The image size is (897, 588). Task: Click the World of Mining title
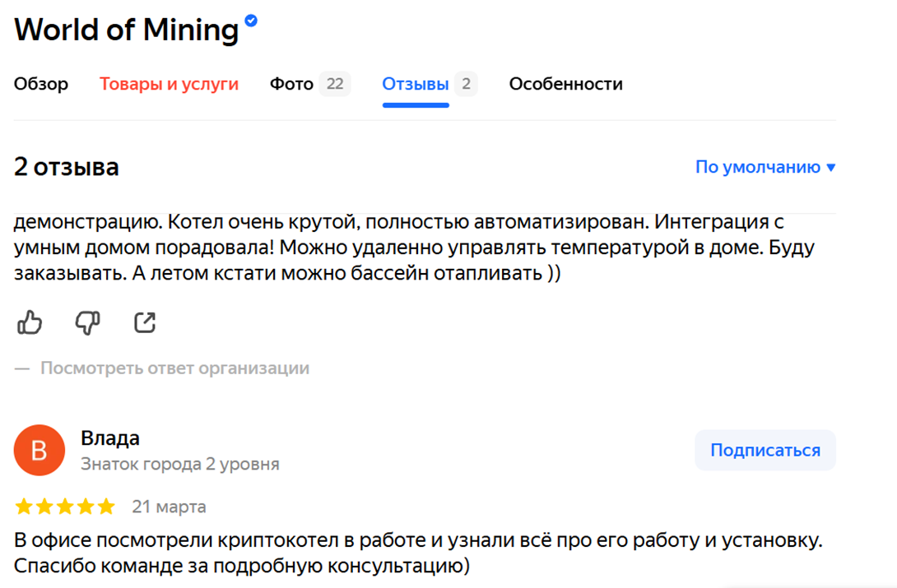tap(126, 30)
